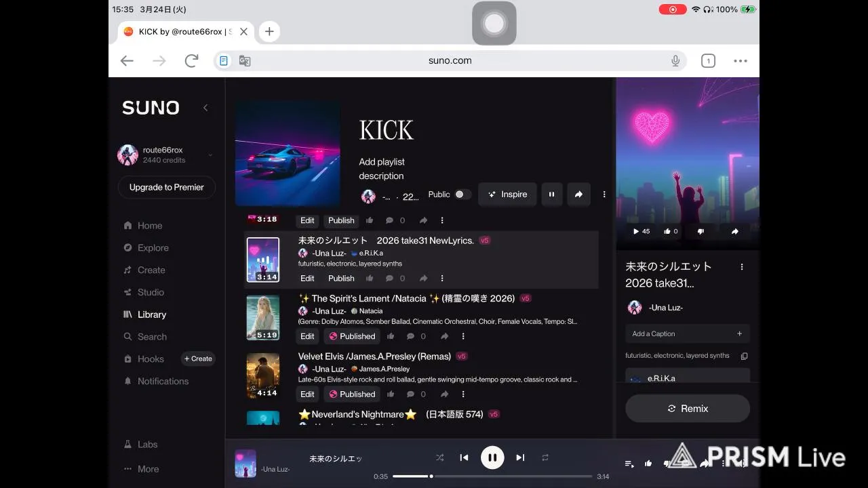The image size is (868, 488).
Task: Reload the page in the browser toolbar
Action: (x=191, y=60)
